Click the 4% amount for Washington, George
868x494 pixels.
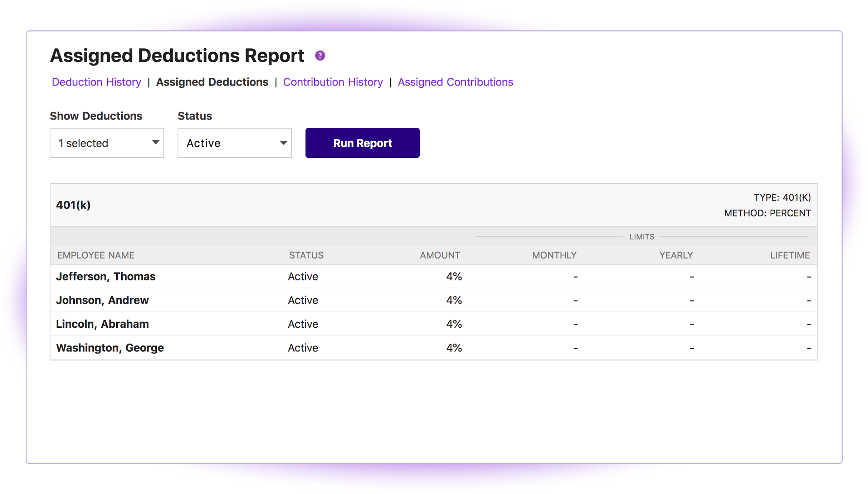tap(454, 348)
